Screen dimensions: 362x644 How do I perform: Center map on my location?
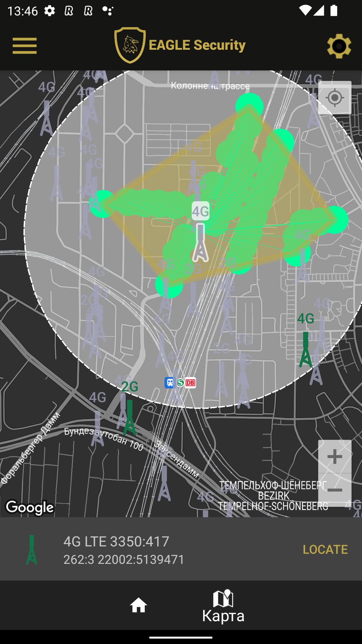(335, 98)
